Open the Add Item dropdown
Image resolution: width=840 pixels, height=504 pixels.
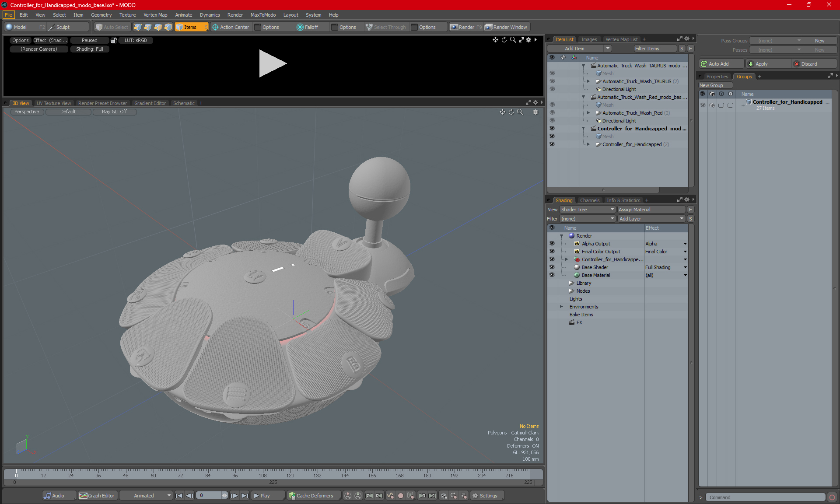click(608, 49)
